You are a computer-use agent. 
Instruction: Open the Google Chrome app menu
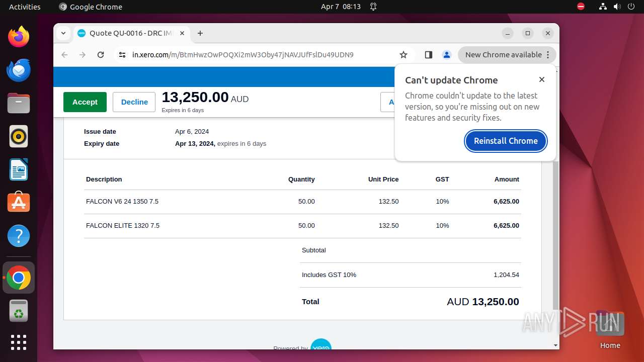(91, 7)
